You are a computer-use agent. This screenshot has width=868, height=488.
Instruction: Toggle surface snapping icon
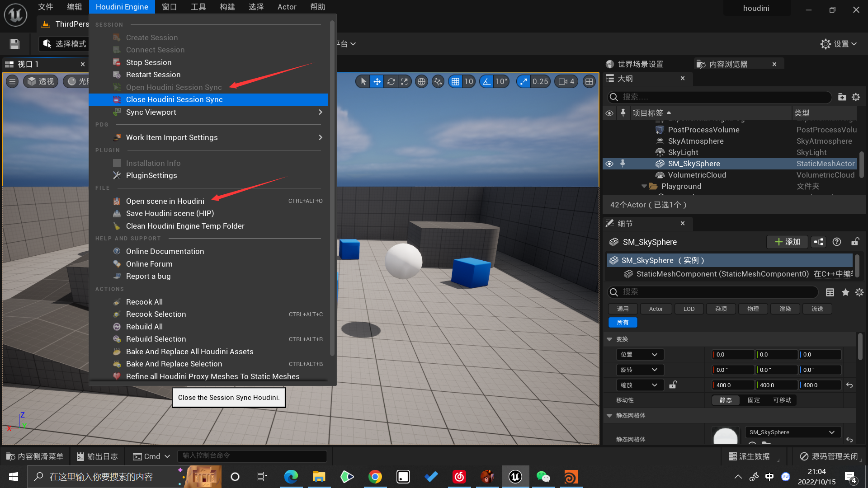(438, 81)
